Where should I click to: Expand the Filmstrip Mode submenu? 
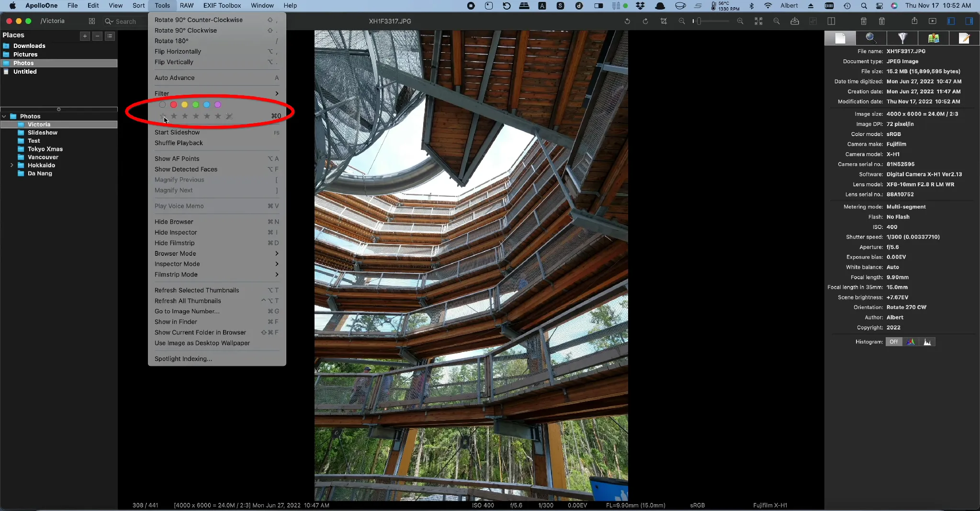coord(217,274)
